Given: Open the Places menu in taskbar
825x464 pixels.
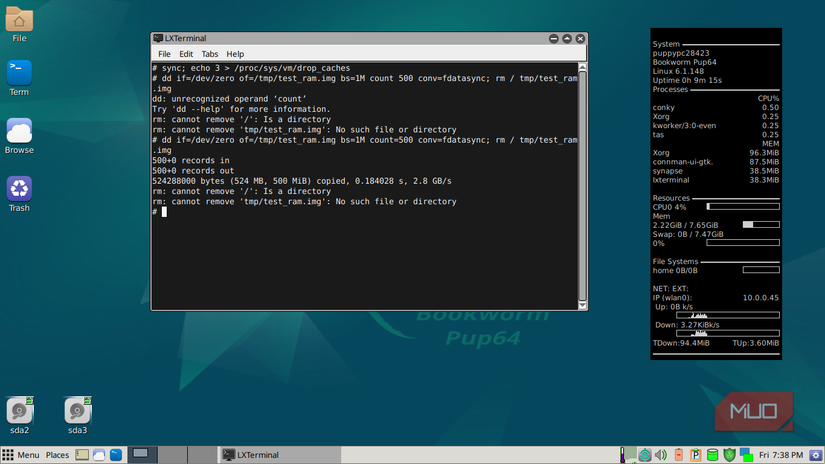Looking at the screenshot, I should (x=57, y=455).
